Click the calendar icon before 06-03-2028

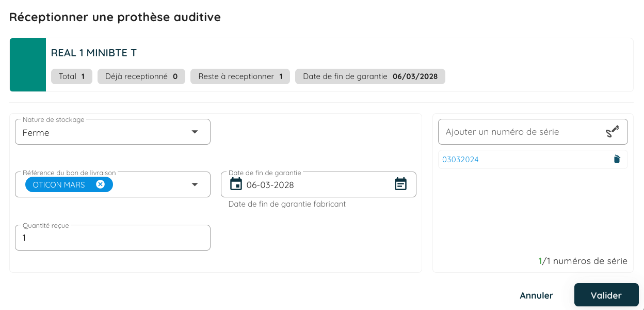coord(236,184)
